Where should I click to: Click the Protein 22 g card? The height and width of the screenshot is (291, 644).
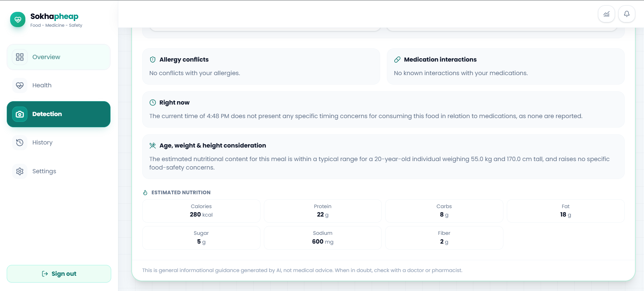pyautogui.click(x=323, y=211)
